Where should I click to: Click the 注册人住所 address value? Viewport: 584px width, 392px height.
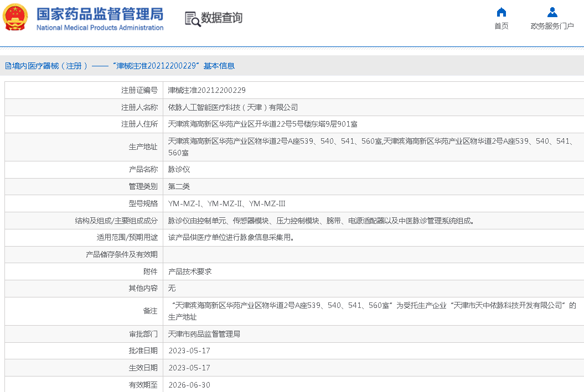click(263, 124)
